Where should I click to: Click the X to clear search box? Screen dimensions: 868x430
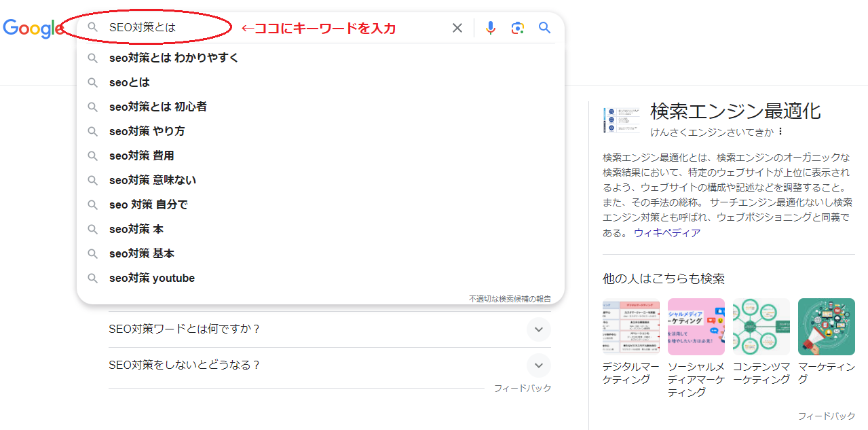[457, 27]
